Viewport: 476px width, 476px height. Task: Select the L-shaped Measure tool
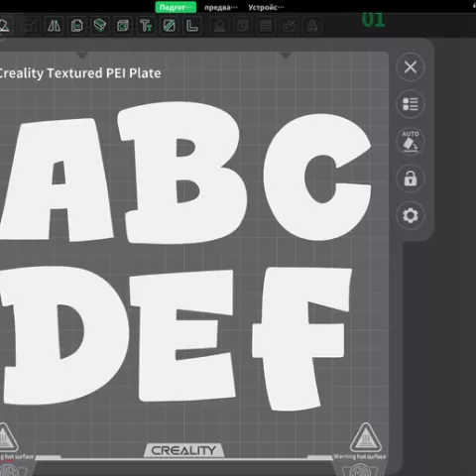click(x=192, y=26)
